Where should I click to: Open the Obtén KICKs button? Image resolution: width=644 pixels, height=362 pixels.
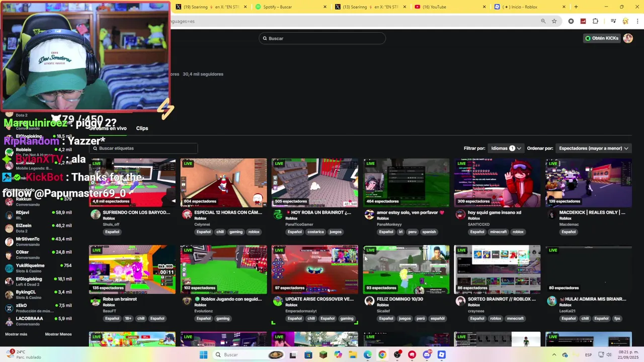[602, 38]
